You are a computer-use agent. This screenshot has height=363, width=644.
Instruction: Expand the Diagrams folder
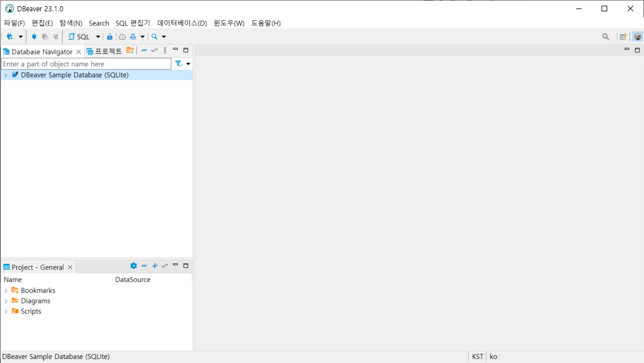(6, 301)
